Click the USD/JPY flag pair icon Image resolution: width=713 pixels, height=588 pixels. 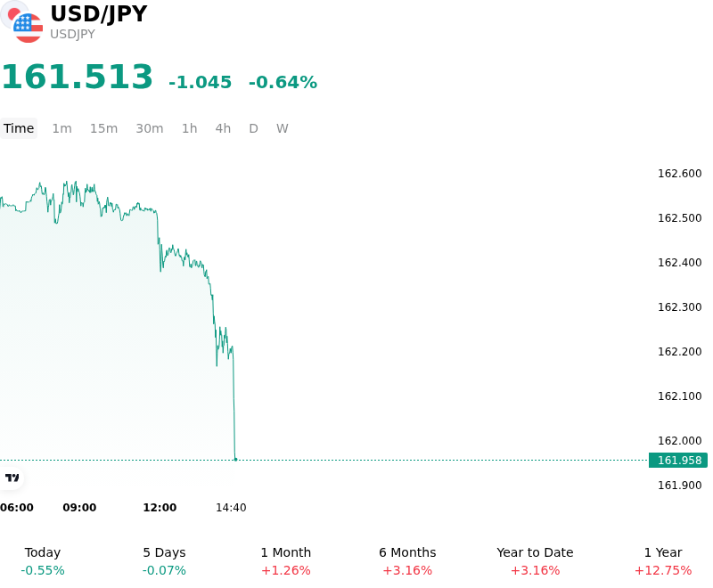pyautogui.click(x=21, y=21)
